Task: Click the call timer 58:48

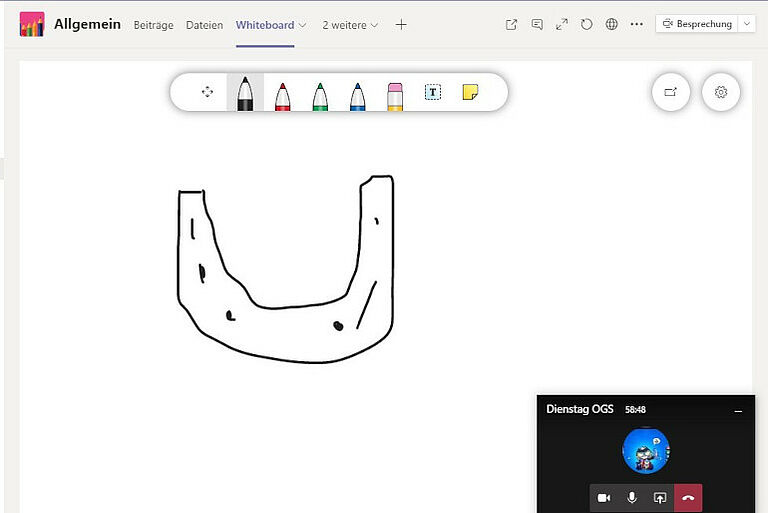Action: pos(635,410)
